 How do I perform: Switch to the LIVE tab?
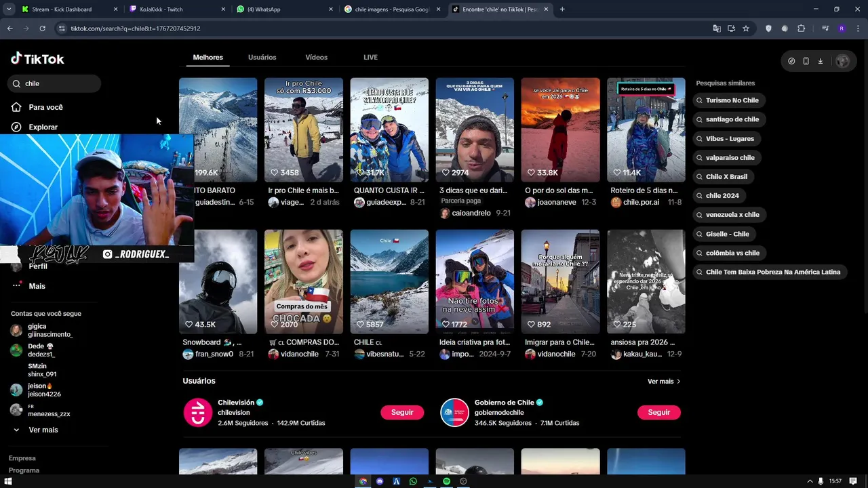pyautogui.click(x=370, y=58)
